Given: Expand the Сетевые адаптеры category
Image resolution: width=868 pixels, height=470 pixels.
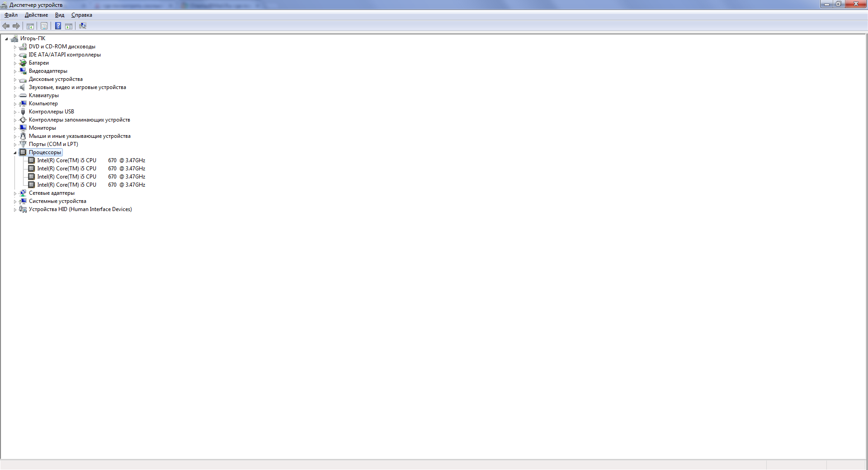Looking at the screenshot, I should [x=15, y=193].
